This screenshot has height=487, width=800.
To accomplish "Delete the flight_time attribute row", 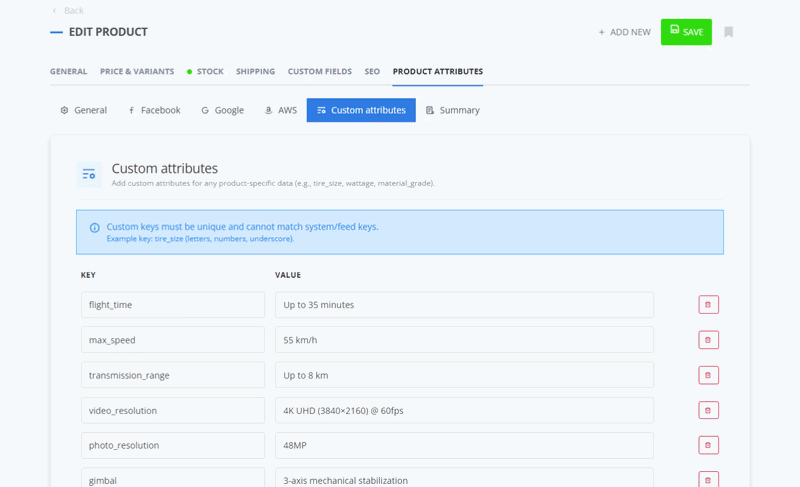I will click(708, 305).
